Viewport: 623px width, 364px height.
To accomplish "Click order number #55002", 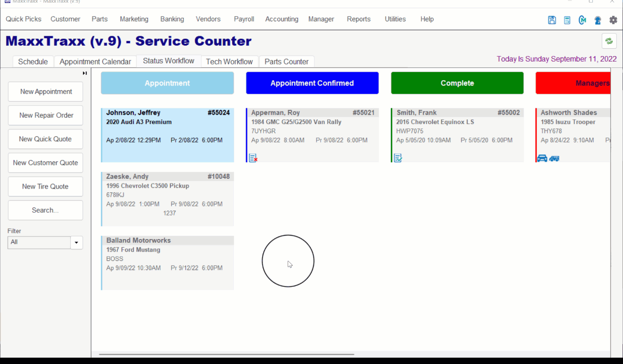I will (x=509, y=113).
